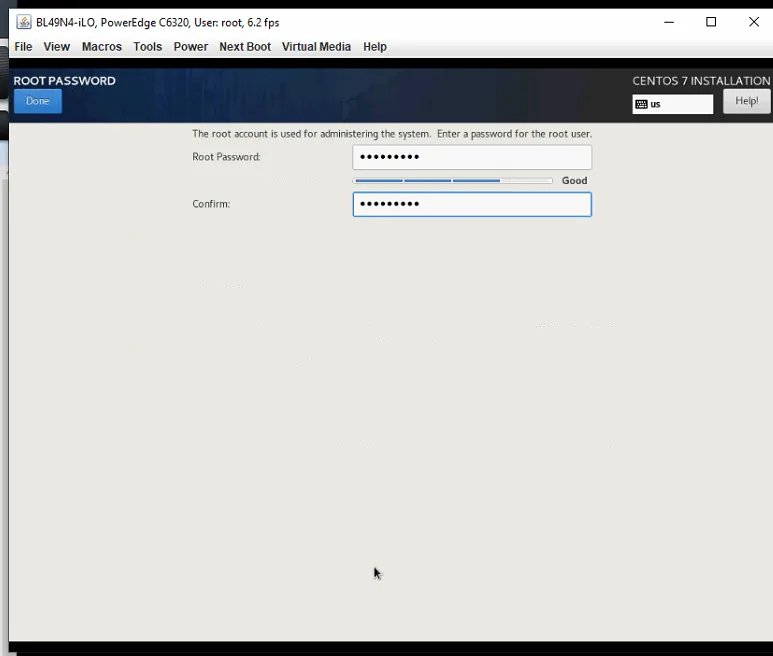Viewport: 773px width, 656px height.
Task: Click the keyboard layout icon next to us
Action: 641,104
